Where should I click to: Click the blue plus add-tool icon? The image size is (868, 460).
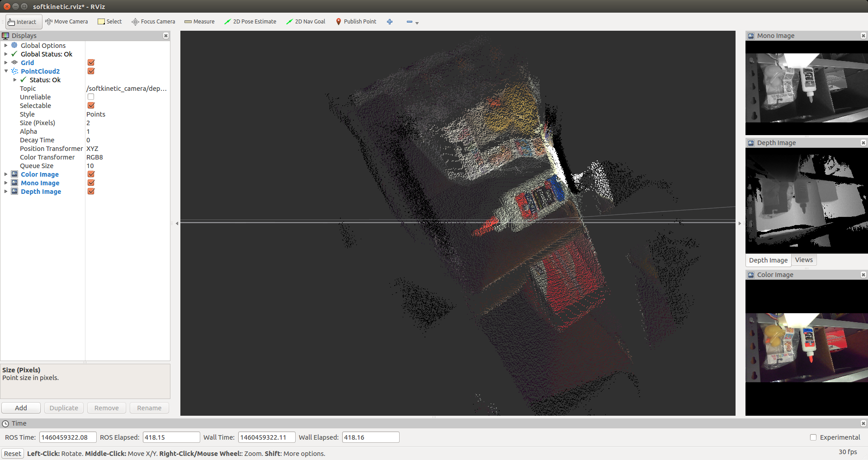(390, 22)
